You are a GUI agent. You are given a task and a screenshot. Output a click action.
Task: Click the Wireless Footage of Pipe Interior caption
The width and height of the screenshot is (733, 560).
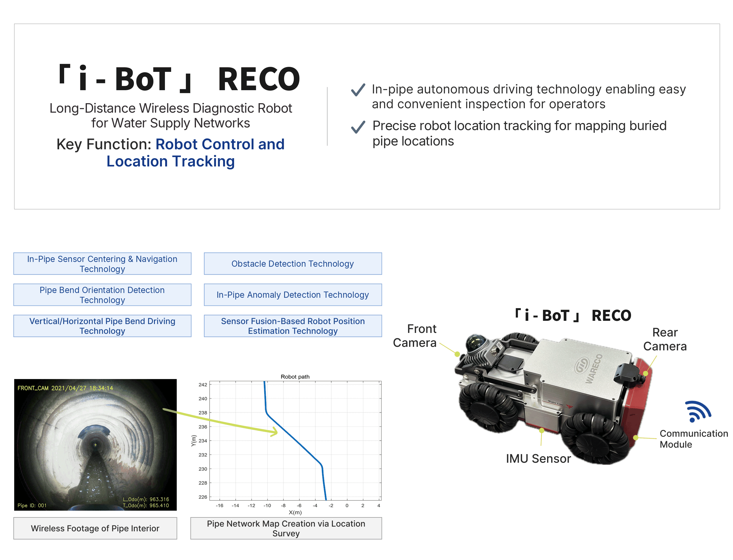pos(95,528)
